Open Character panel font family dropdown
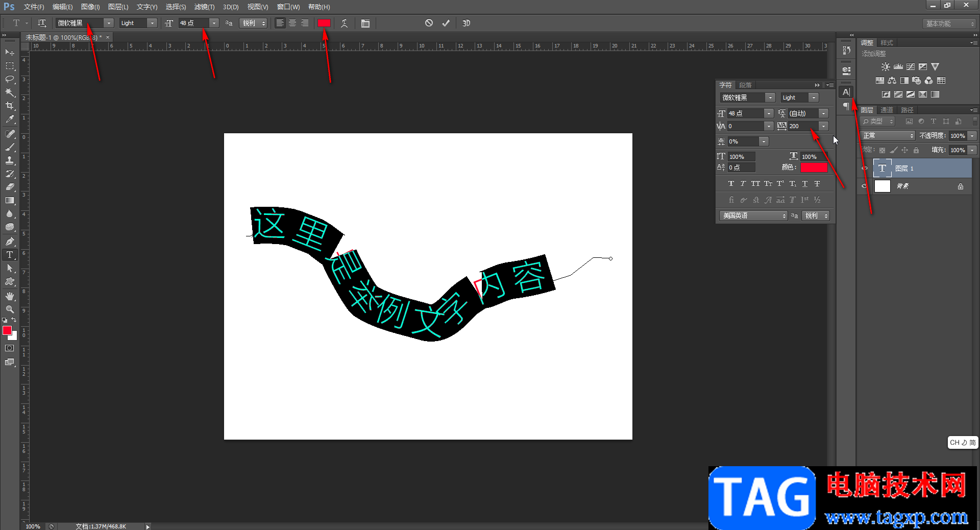Image resolution: width=980 pixels, height=530 pixels. [x=770, y=98]
